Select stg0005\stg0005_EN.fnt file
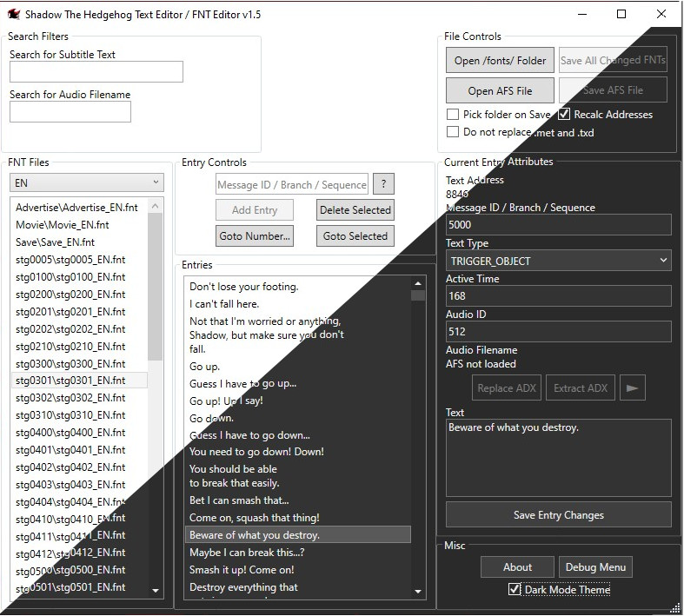Screen dimensions: 684x616 (79, 260)
